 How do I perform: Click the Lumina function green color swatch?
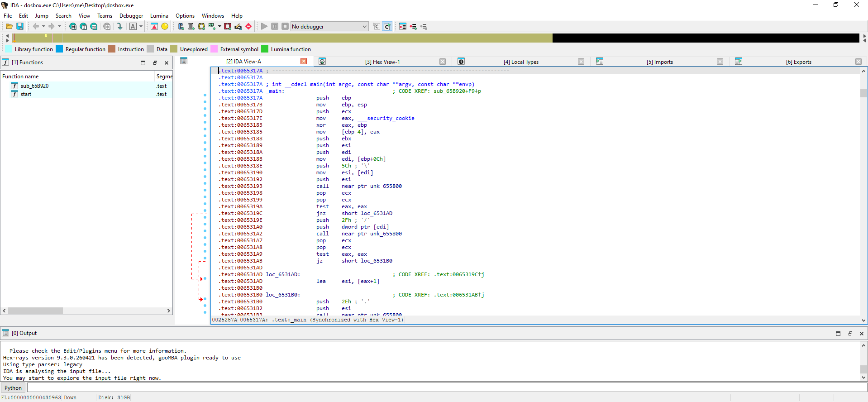point(265,49)
